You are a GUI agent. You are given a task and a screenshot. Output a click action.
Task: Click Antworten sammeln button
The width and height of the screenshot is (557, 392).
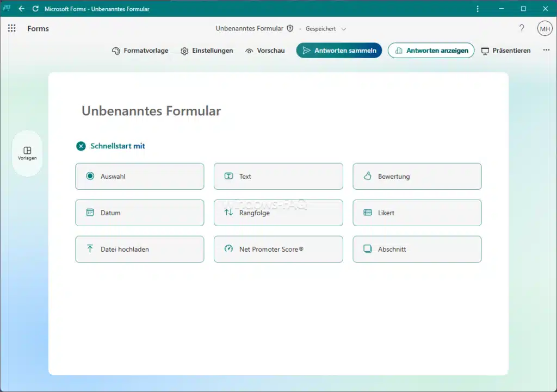tap(339, 51)
